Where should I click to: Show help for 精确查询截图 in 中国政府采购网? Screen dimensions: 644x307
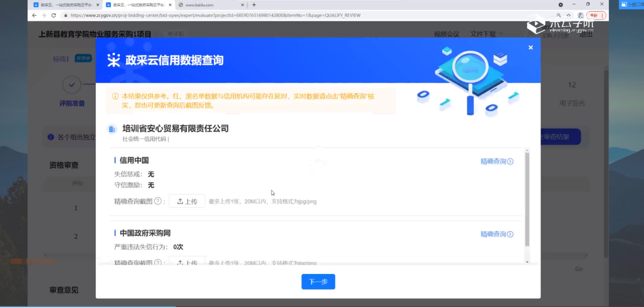tap(158, 263)
